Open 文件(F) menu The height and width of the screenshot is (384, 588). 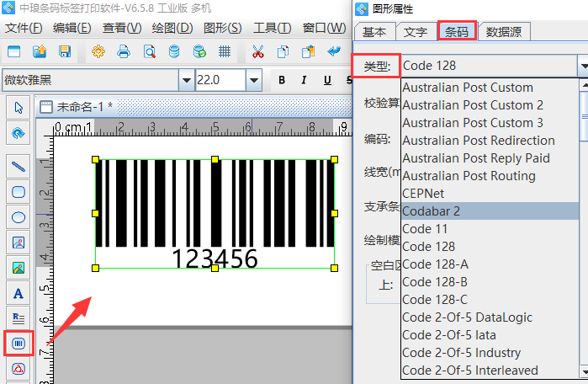(x=24, y=28)
